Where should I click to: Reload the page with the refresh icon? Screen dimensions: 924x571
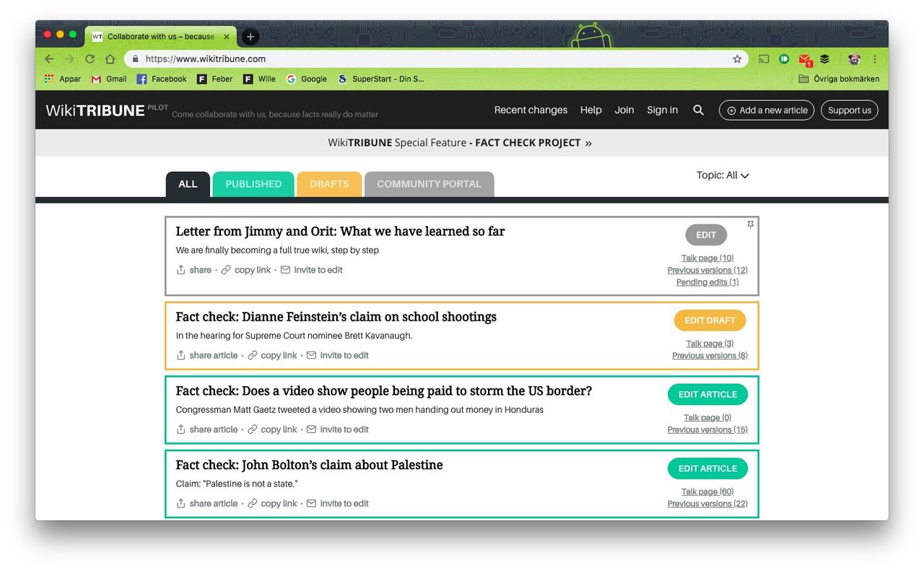coord(90,59)
